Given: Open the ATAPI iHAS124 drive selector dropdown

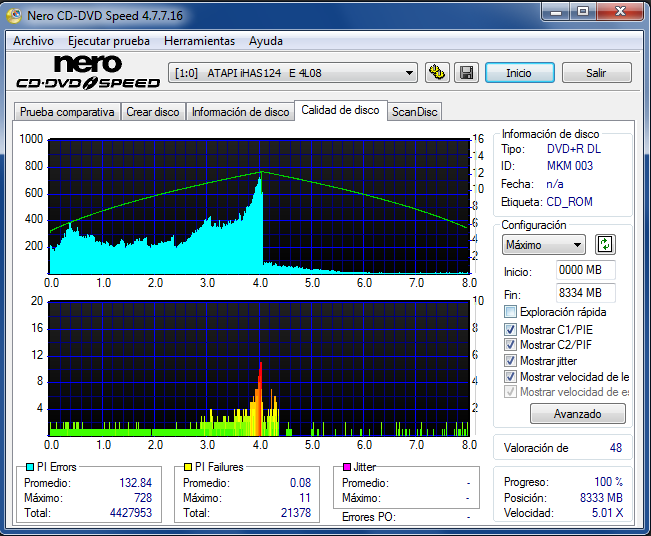Looking at the screenshot, I should point(294,73).
